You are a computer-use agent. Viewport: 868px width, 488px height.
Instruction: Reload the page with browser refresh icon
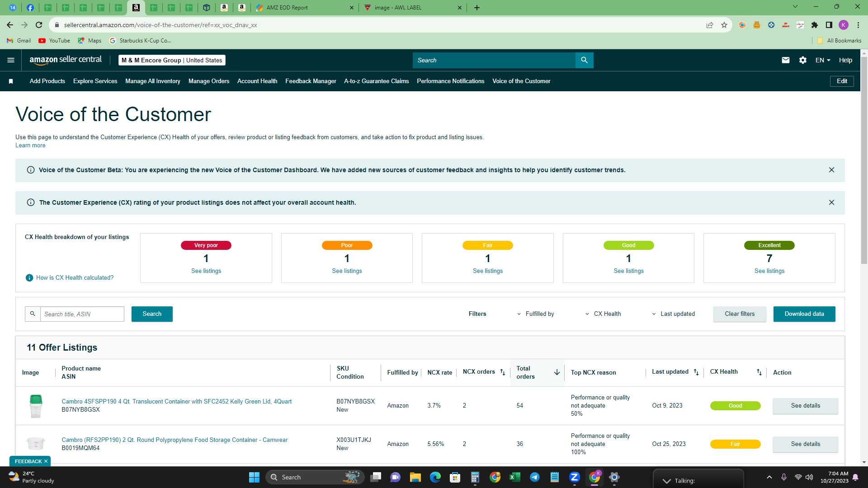click(x=39, y=25)
